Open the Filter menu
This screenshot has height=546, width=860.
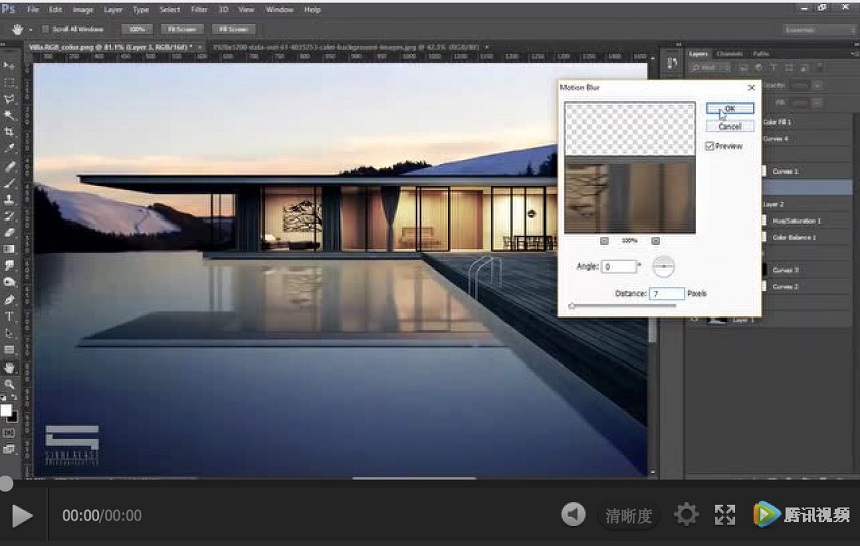199,9
